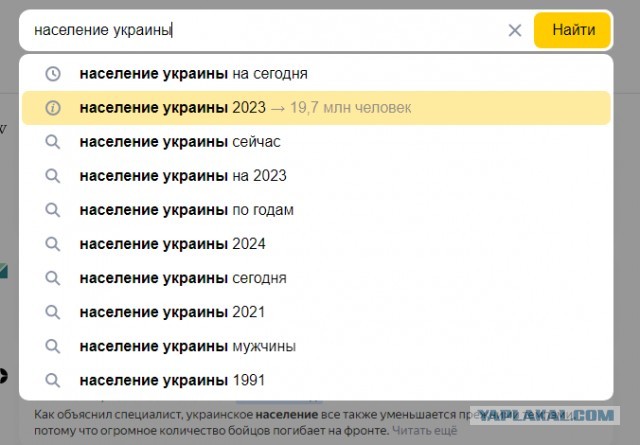The height and width of the screenshot is (445, 640).
Task: Click the info icon beside the 2023 suggestion
Action: tap(53, 108)
